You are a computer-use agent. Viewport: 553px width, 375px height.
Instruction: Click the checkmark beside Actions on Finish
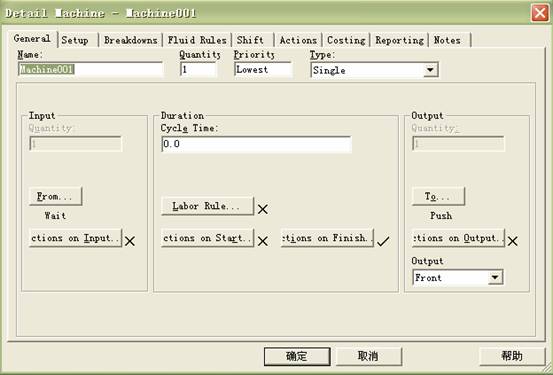[383, 241]
